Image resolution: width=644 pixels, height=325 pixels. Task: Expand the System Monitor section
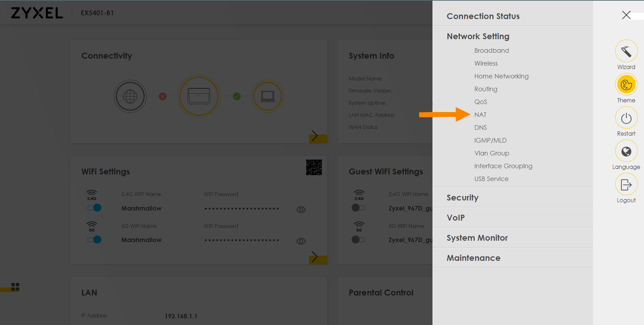click(477, 238)
